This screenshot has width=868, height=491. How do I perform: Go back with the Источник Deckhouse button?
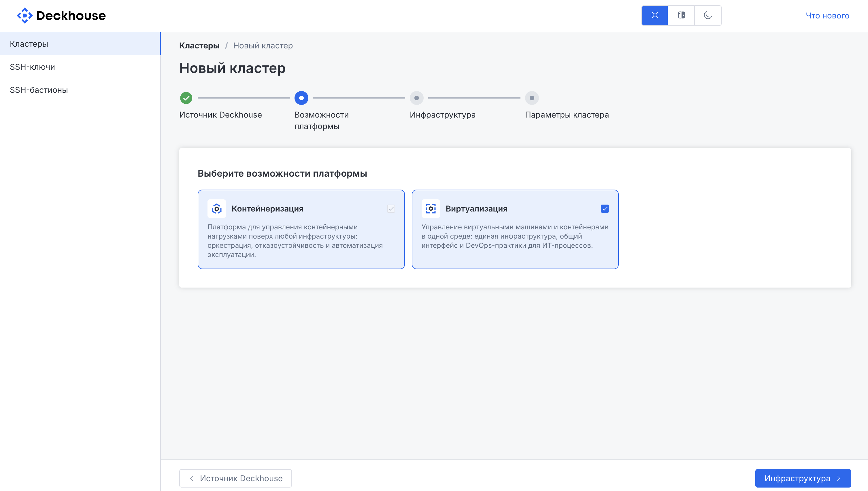[235, 478]
